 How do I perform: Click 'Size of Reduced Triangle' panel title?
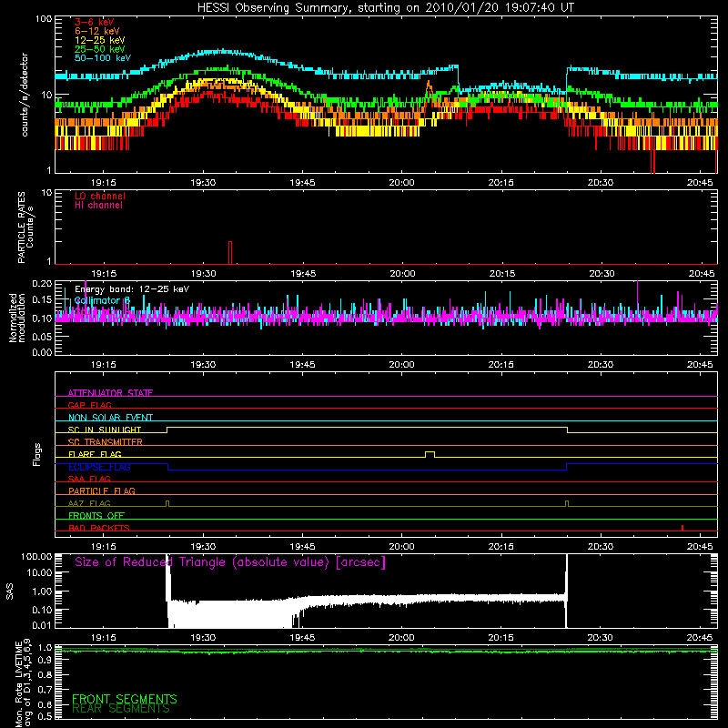(230, 562)
